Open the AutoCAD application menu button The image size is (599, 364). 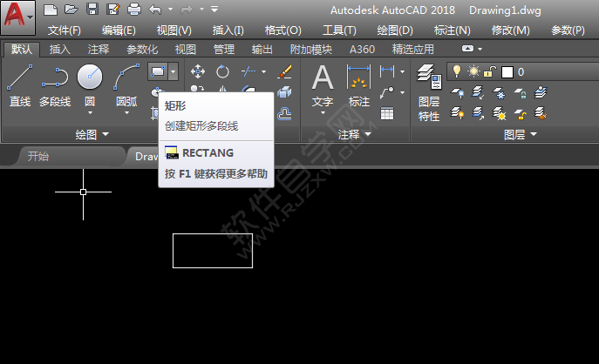pos(18,17)
